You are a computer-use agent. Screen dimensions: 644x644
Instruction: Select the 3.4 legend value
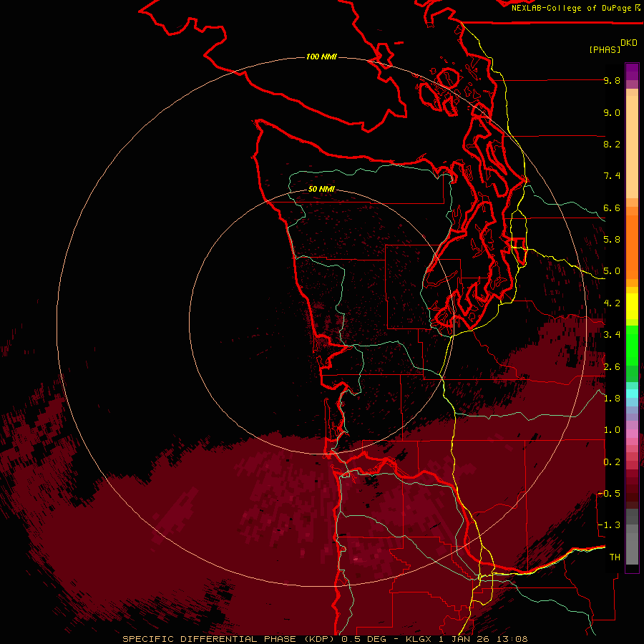612,335
